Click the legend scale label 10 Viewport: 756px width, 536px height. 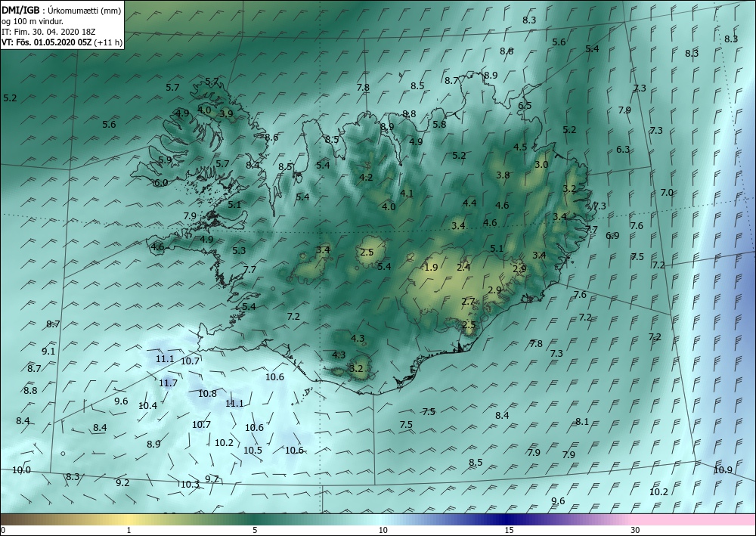click(383, 530)
